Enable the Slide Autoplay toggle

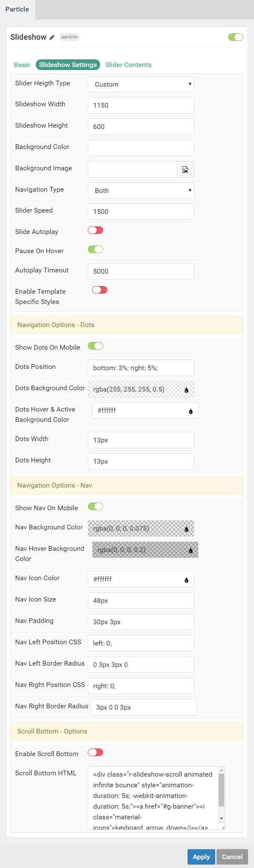point(95,230)
